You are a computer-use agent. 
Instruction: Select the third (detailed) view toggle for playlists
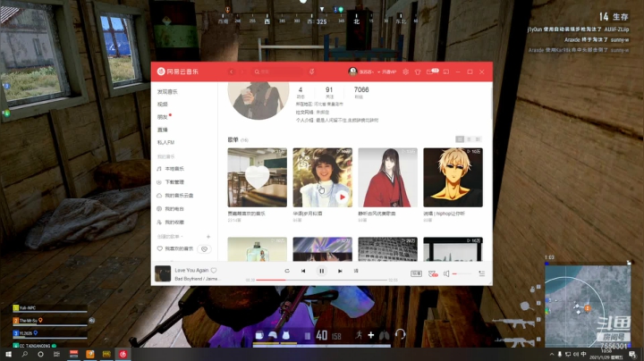click(x=478, y=139)
